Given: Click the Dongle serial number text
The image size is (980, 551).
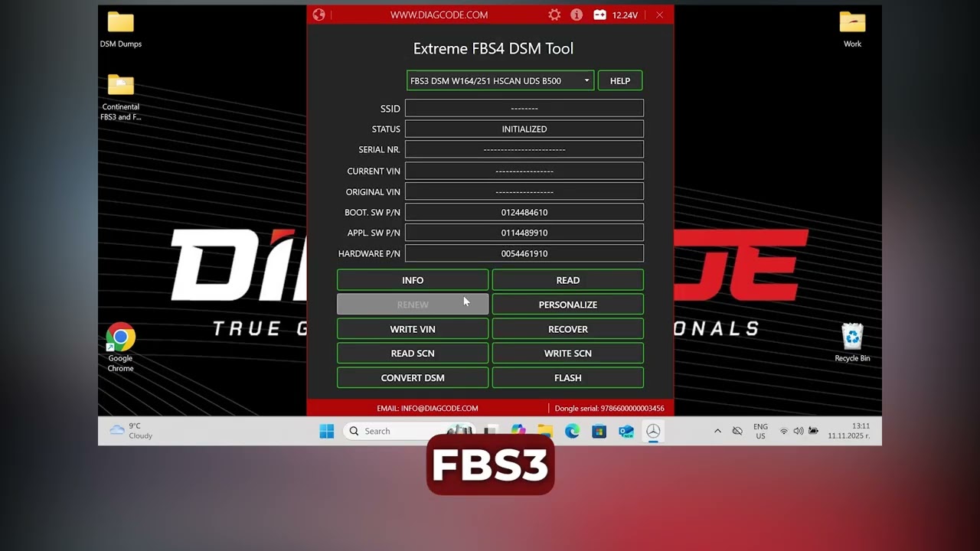Looking at the screenshot, I should [x=609, y=409].
